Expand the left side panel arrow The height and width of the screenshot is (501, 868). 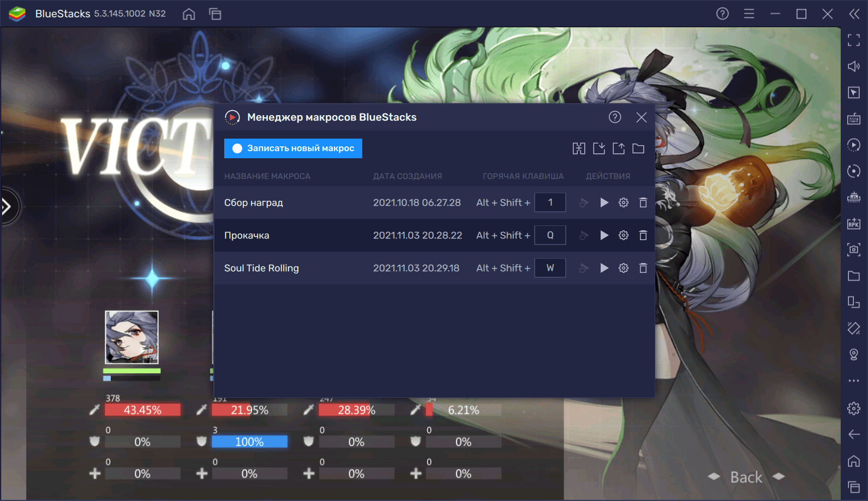(x=7, y=207)
